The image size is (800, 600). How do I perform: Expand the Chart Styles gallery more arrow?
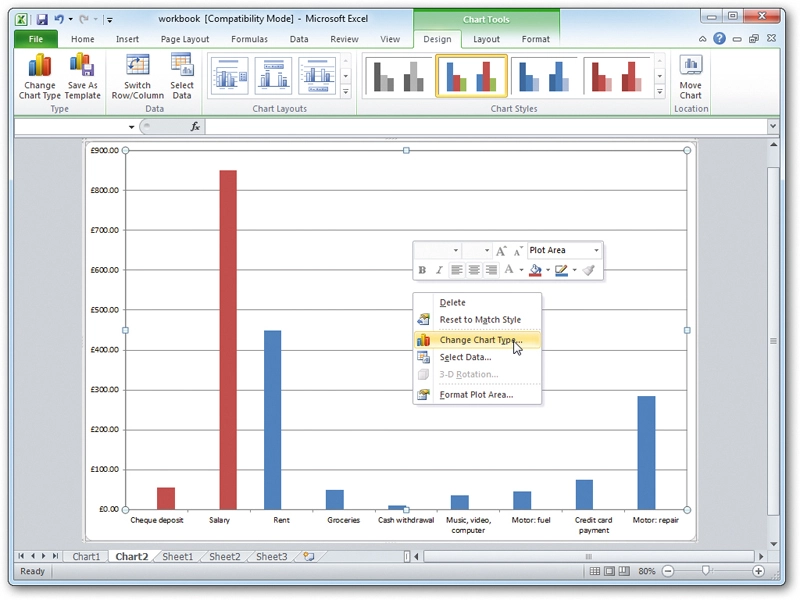tap(660, 92)
